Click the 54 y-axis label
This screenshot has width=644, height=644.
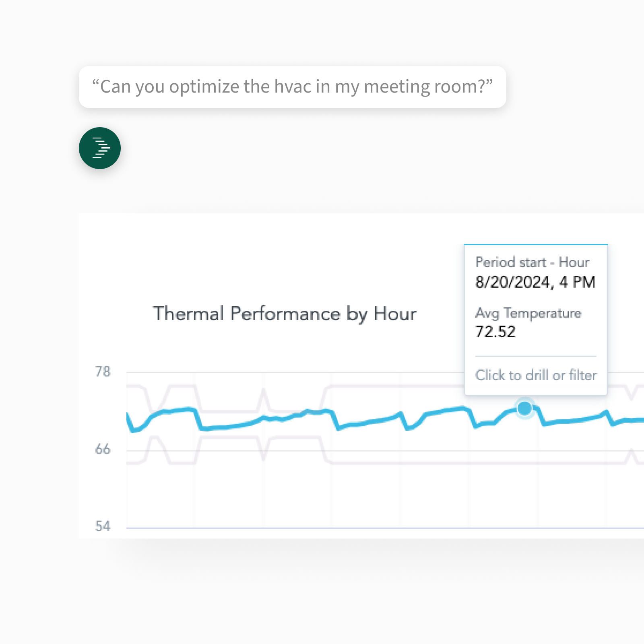click(x=103, y=526)
